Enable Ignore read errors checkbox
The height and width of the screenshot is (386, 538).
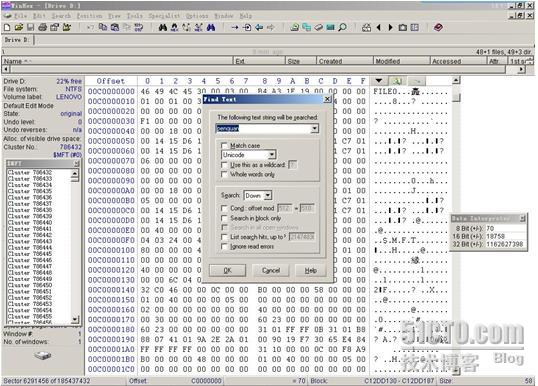[224, 246]
